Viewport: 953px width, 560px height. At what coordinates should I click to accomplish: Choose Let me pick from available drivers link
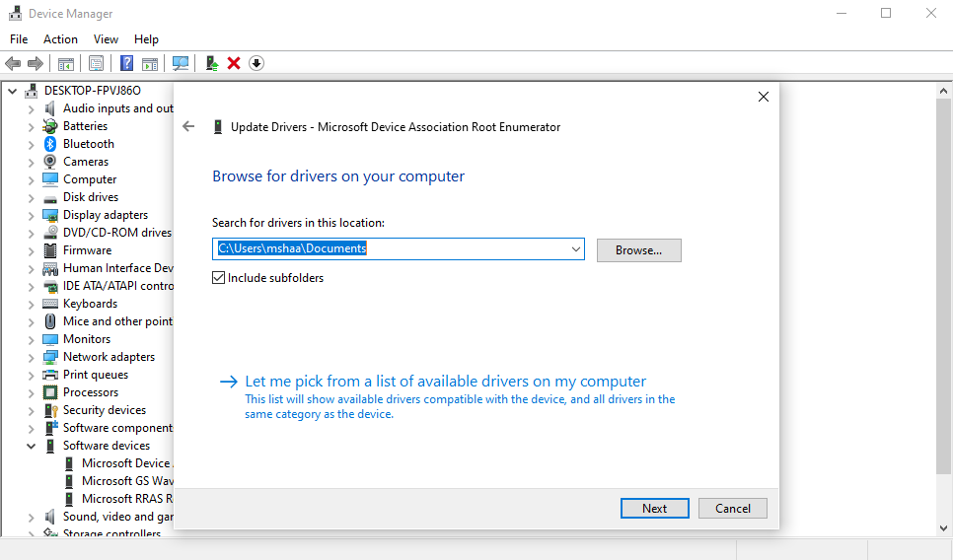[445, 382]
